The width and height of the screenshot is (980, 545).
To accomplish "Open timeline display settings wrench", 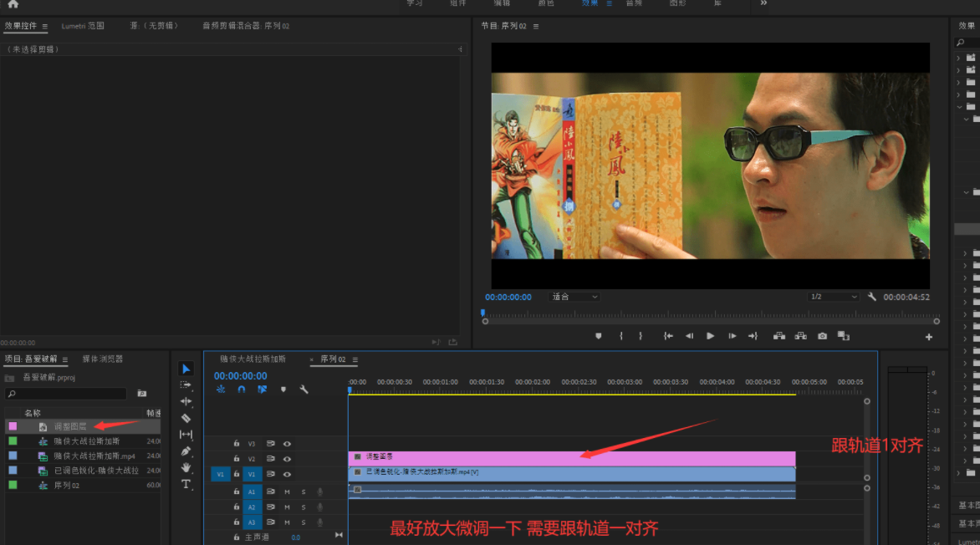I will pos(304,390).
